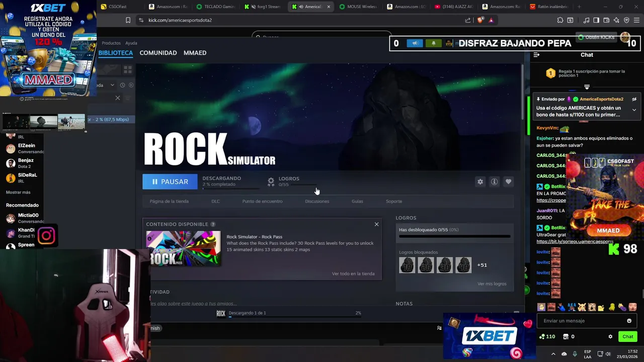Select the locked achievement badge 30
This screenshot has width=644, height=362.
pyautogui.click(x=444, y=265)
